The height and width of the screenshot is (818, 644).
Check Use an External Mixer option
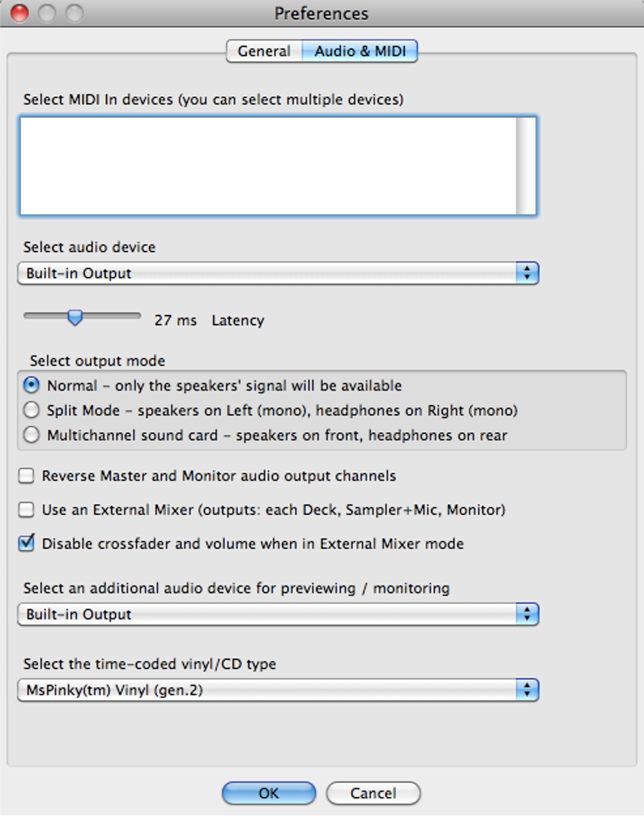pos(27,510)
